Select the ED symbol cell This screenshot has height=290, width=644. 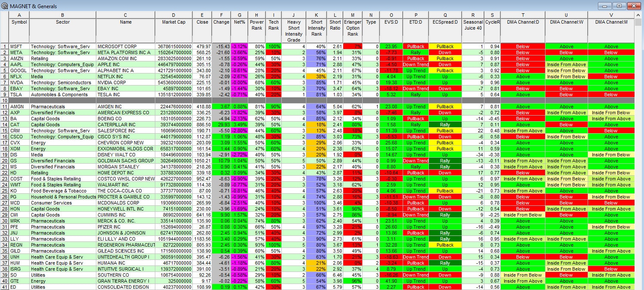pos(19,287)
